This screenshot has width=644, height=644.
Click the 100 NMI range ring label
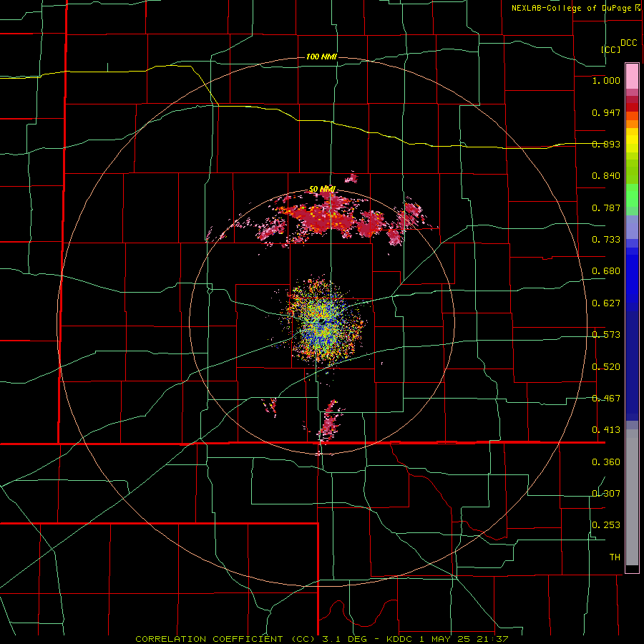pyautogui.click(x=321, y=57)
